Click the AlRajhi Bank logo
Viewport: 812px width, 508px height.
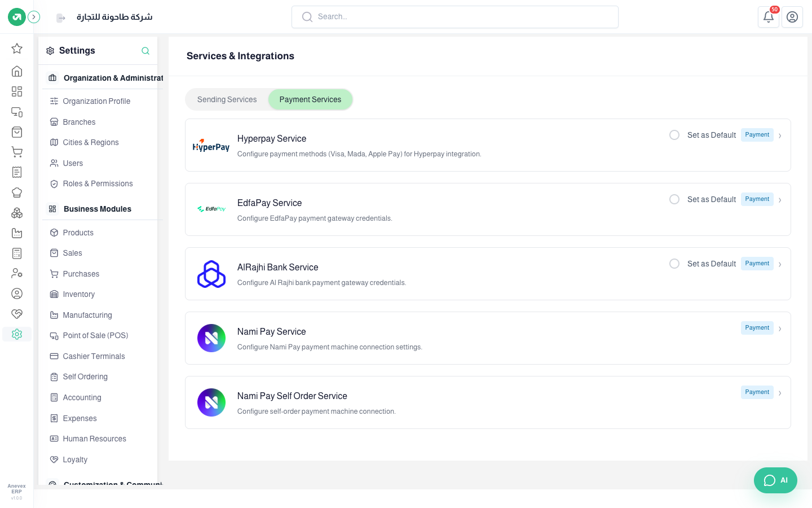point(211,274)
